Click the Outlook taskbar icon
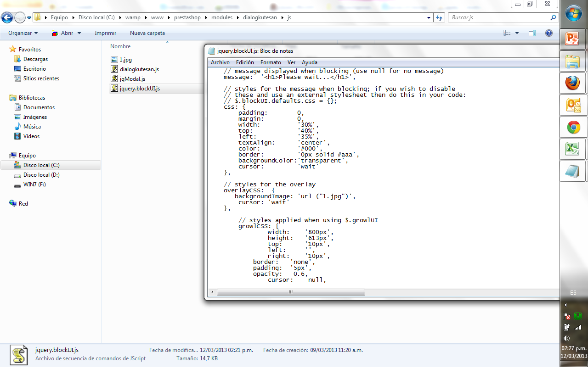The height and width of the screenshot is (369, 588). tap(573, 106)
